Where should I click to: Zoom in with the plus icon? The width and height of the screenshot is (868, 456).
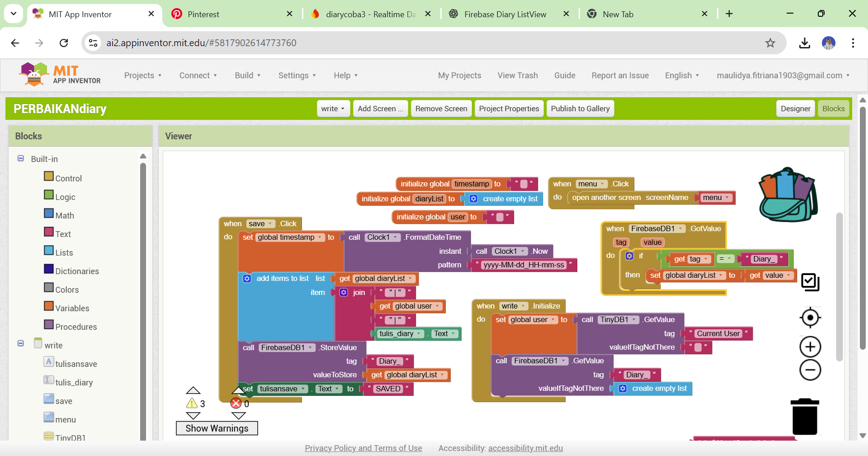(x=810, y=347)
